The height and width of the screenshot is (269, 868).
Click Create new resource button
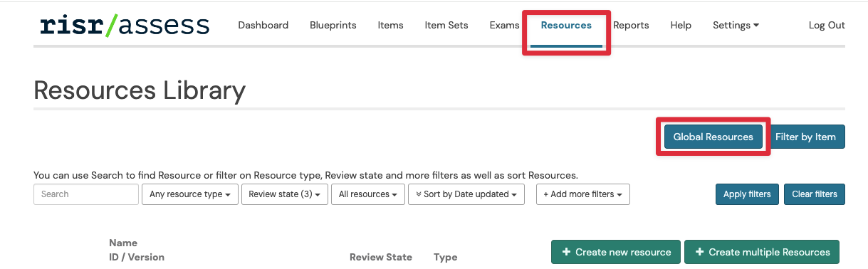click(617, 252)
